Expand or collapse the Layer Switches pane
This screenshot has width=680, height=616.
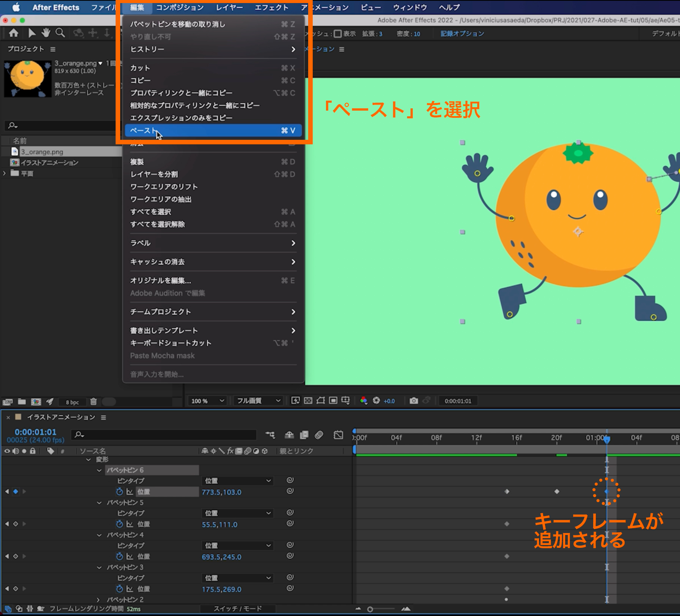pos(8,609)
